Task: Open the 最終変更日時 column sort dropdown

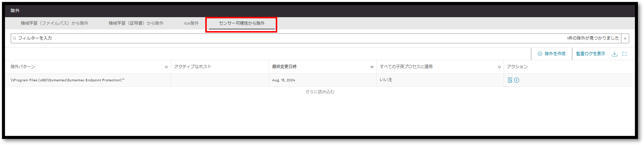Action: (372, 67)
